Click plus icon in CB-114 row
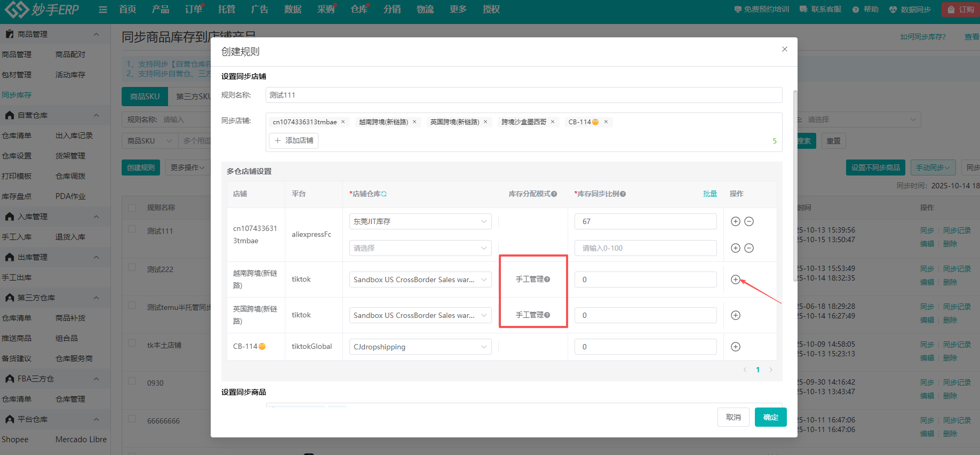The width and height of the screenshot is (980, 455). pos(735,347)
